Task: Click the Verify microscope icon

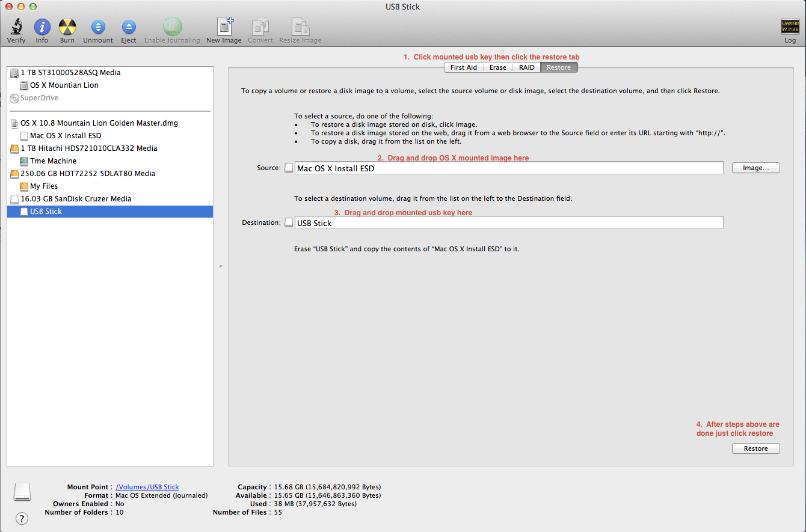Action: click(16, 26)
